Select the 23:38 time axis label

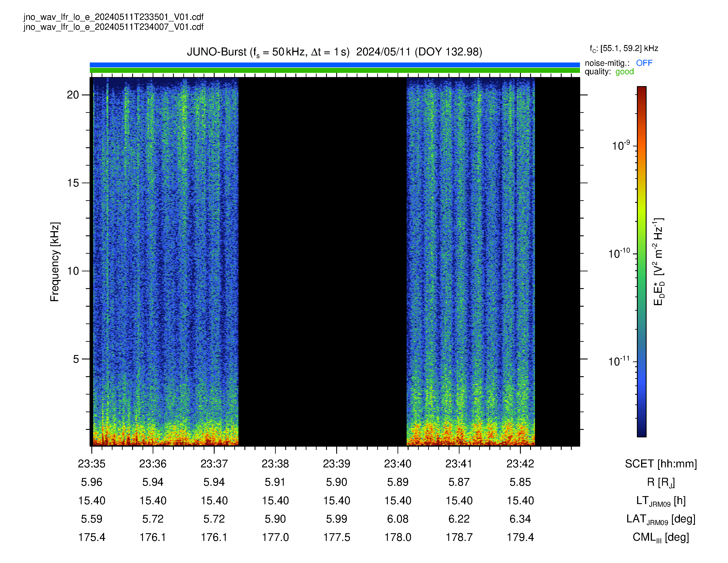(275, 464)
